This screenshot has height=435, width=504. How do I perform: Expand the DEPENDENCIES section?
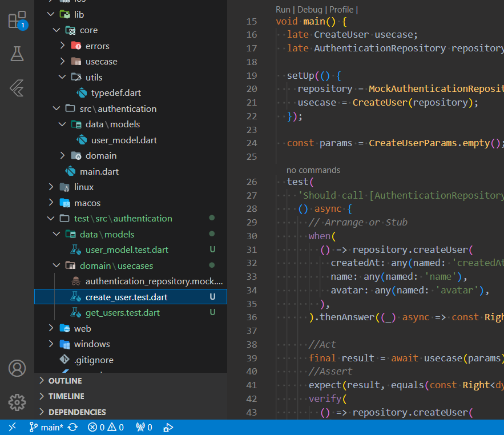(x=77, y=412)
